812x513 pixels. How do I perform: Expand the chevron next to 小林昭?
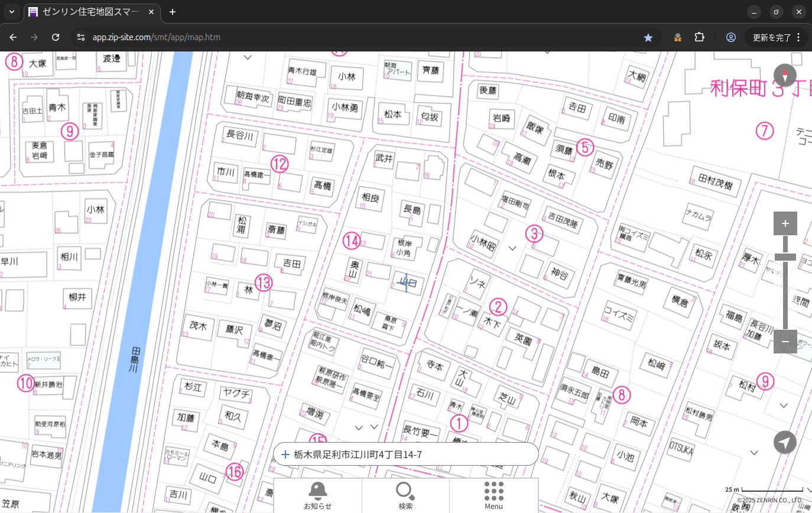512,248
